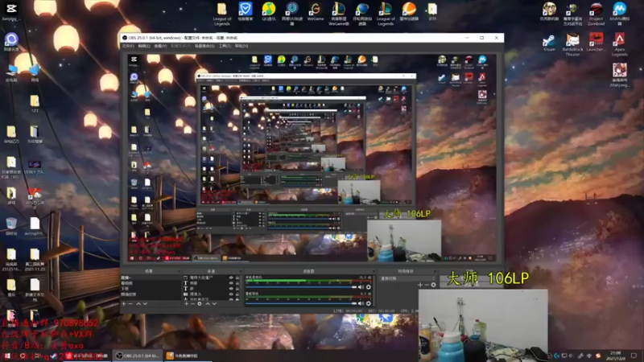Remove selected scene with minus icon in Scenes dock
Image resolution: width=644 pixels, height=362 pixels.
pos(130,304)
